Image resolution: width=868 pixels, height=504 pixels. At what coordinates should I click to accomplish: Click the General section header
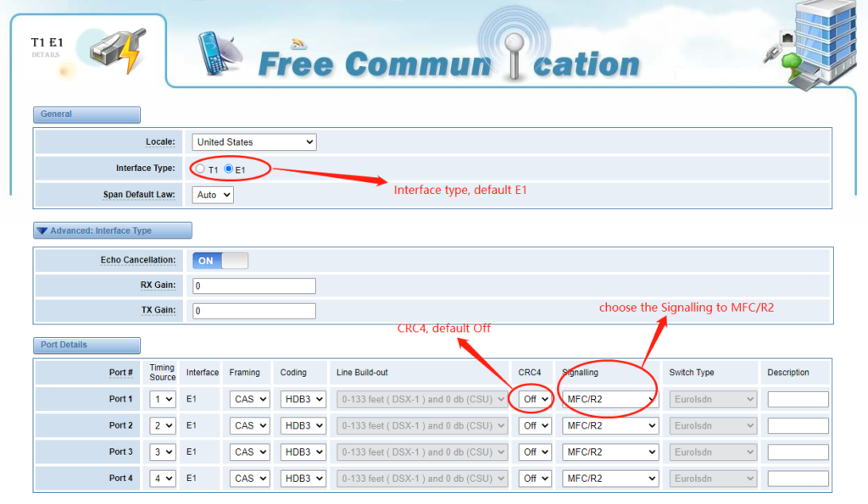click(x=86, y=114)
